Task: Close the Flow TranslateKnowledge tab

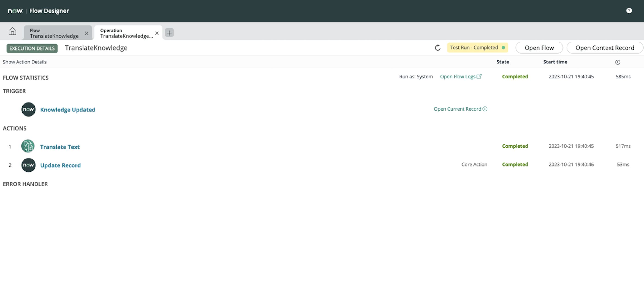Action: pos(86,33)
